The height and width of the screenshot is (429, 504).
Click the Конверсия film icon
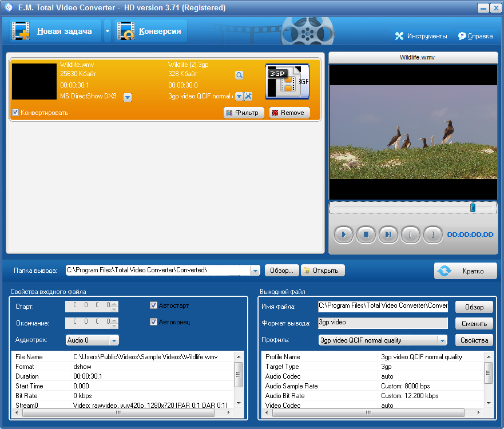126,31
